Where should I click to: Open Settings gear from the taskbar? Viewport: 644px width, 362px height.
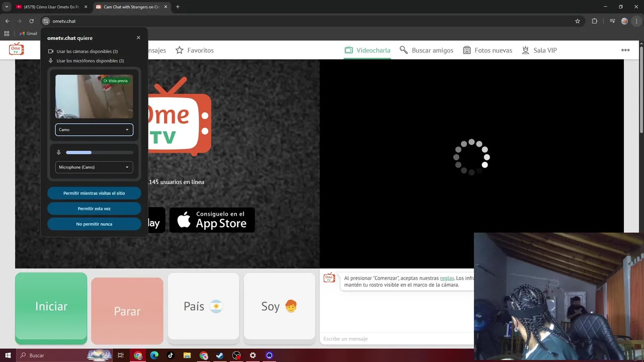tap(253, 355)
